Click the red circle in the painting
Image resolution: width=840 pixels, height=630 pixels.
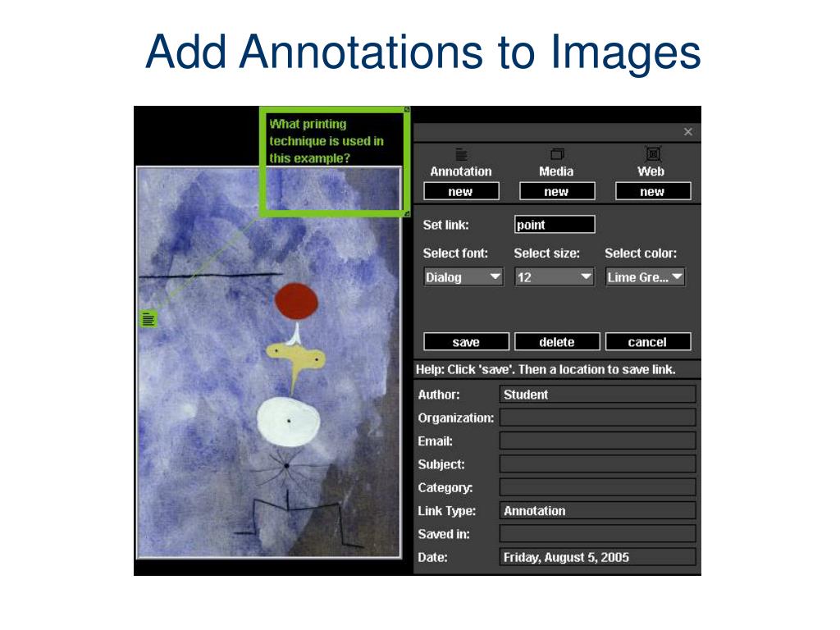[296, 302]
